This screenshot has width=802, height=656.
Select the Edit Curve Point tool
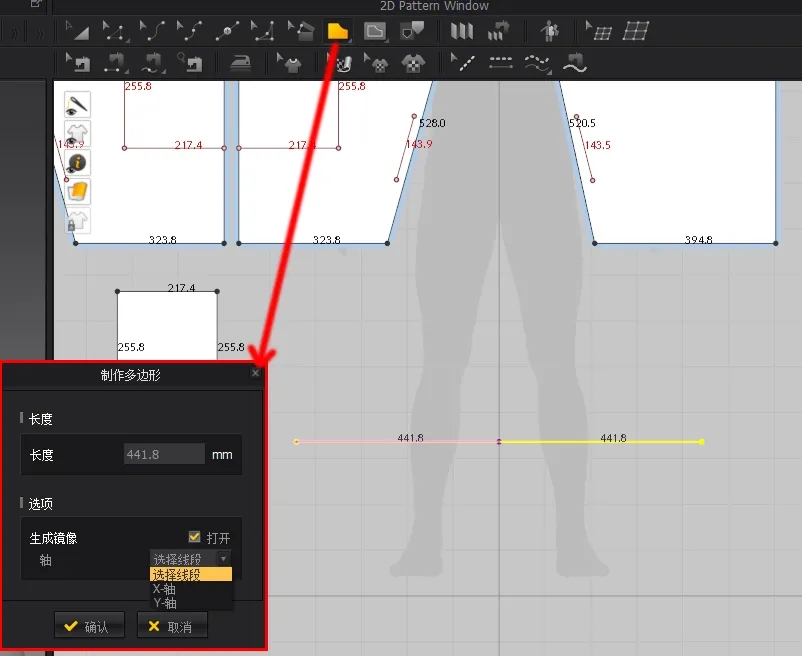coord(189,31)
